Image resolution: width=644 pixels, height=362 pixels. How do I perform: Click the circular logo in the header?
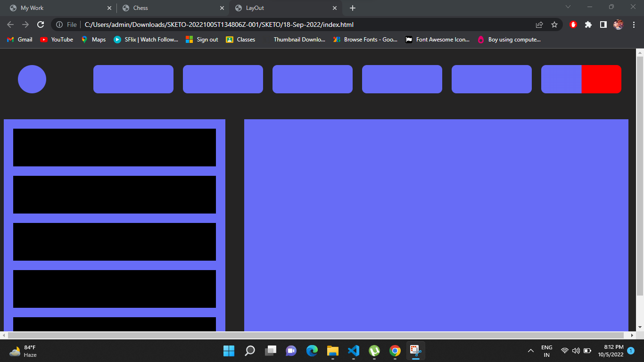point(32,79)
